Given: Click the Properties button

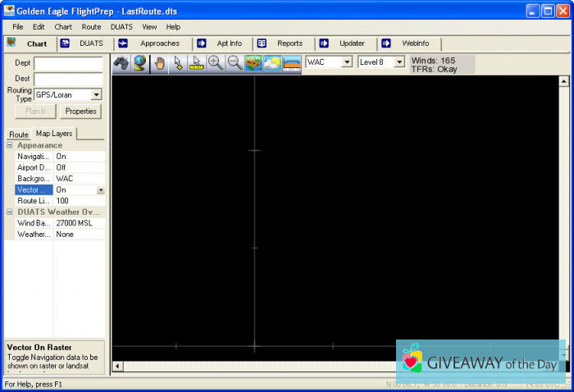Looking at the screenshot, I should [81, 112].
